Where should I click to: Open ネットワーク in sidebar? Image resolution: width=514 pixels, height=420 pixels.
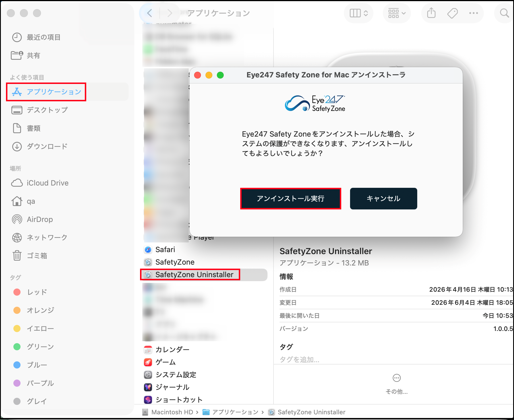pyautogui.click(x=40, y=238)
